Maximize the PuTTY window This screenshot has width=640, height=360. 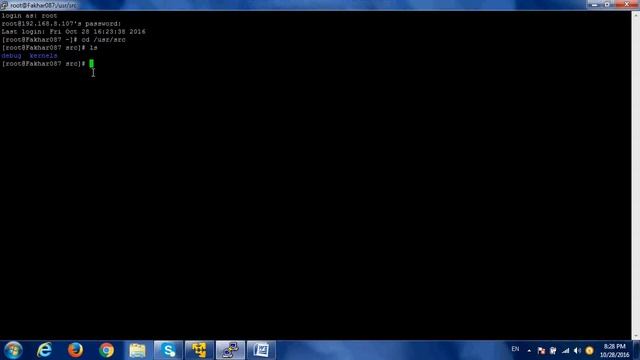tap(607, 4)
